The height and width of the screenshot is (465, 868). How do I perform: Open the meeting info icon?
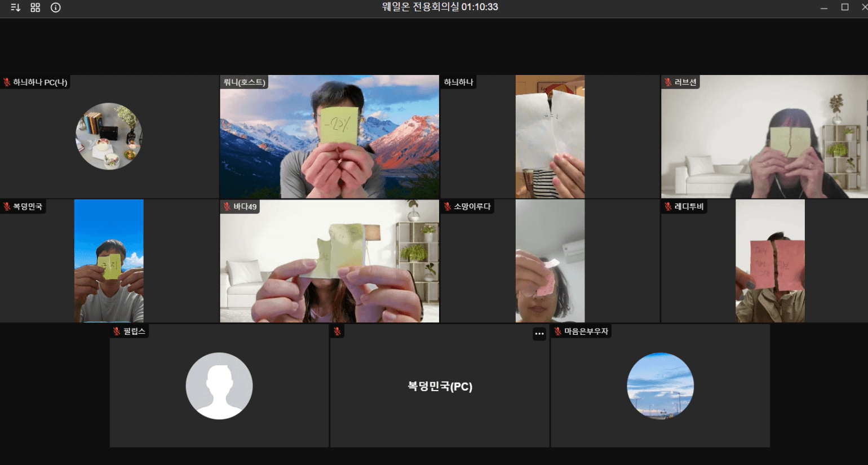point(56,7)
